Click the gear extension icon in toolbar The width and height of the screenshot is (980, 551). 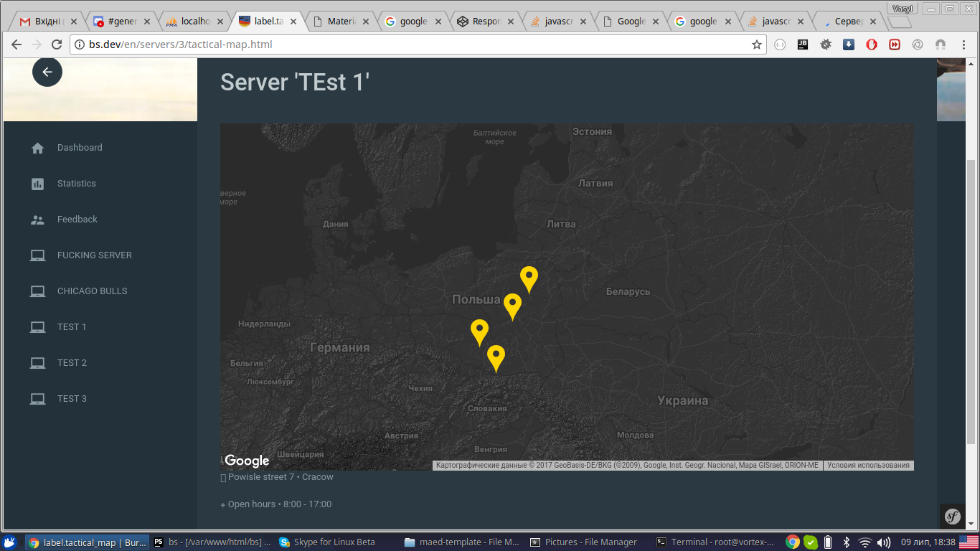tap(826, 44)
